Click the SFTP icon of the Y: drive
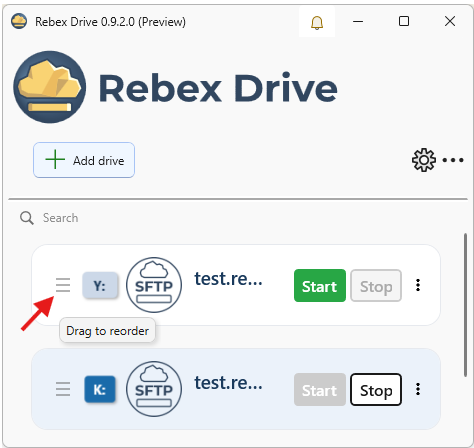The height and width of the screenshot is (448, 474). 154,285
